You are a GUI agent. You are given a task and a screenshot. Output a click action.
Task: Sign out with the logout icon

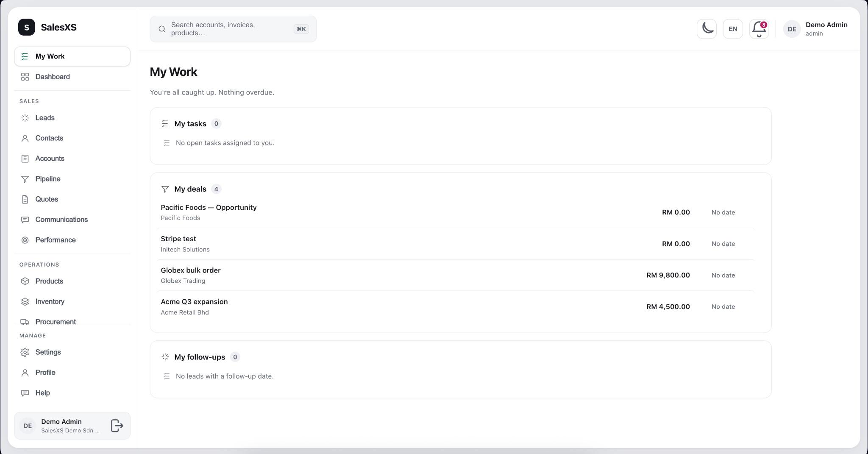[117, 426]
